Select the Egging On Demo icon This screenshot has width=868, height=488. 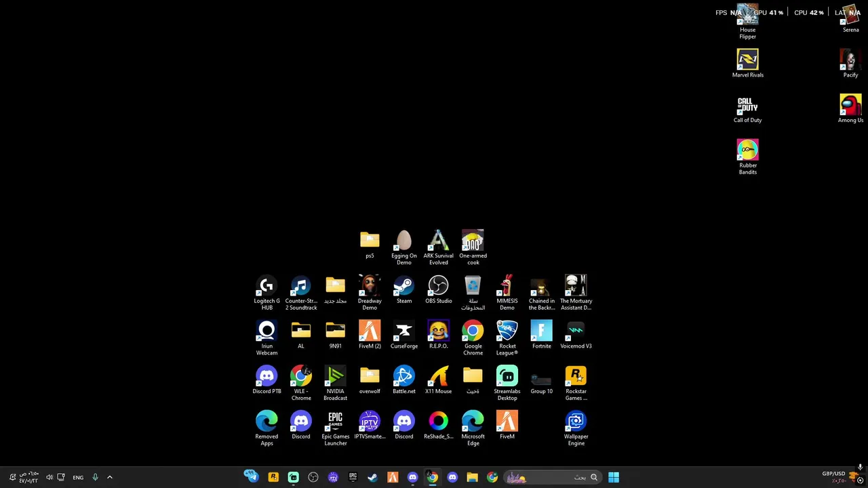tap(403, 247)
